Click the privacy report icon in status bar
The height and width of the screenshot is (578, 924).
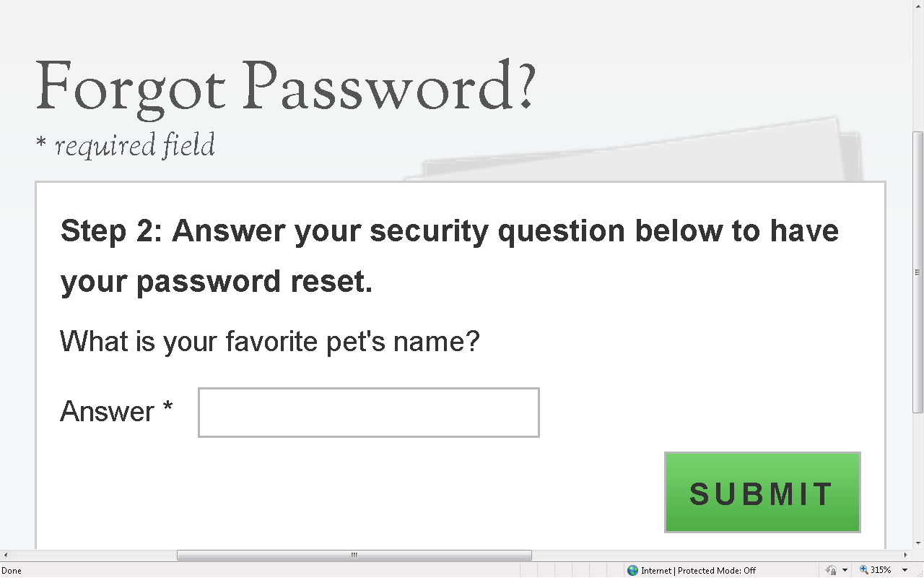point(831,570)
